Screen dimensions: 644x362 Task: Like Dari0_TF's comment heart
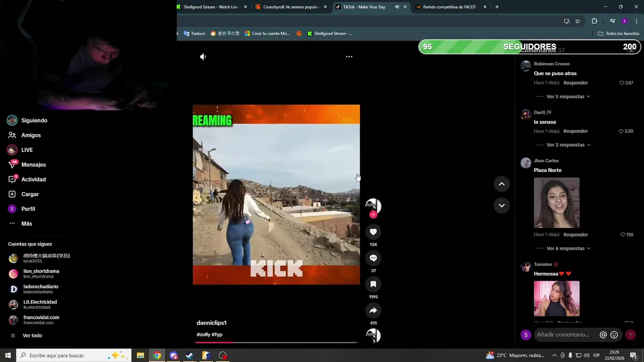click(621, 131)
